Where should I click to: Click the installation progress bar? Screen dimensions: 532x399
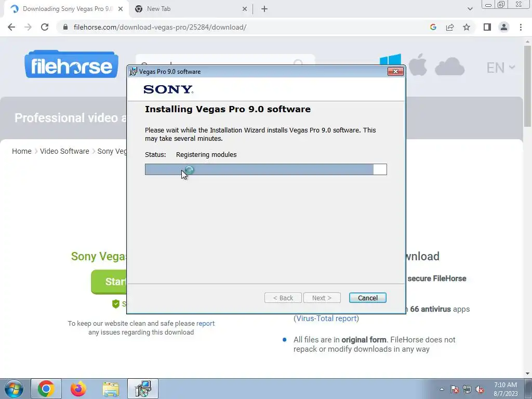point(265,169)
